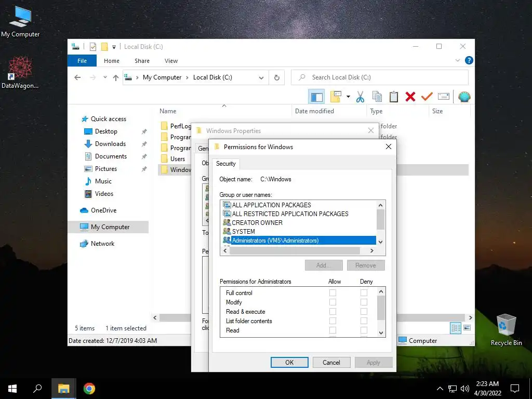The width and height of the screenshot is (532, 399).
Task: Tick Deny checkbox for Full control
Action: 364,292
